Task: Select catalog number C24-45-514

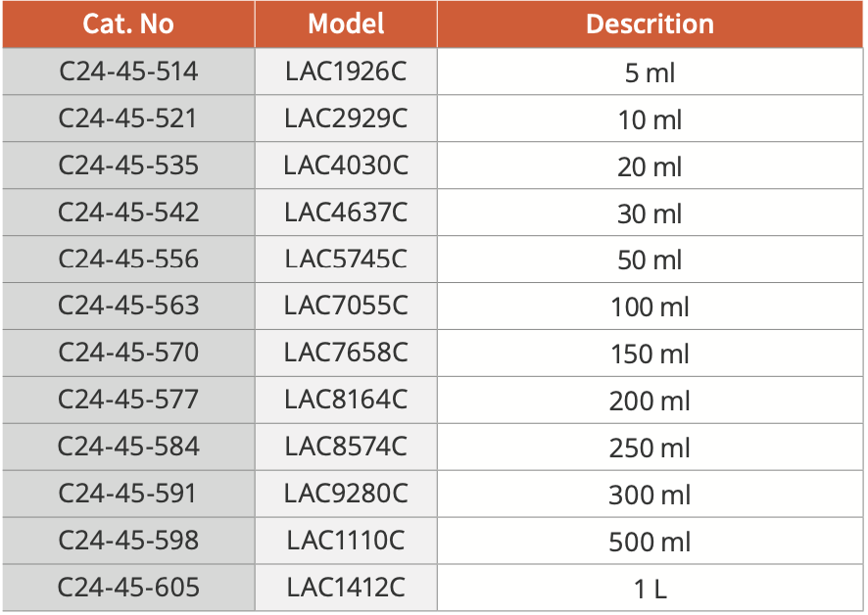Action: tap(128, 71)
